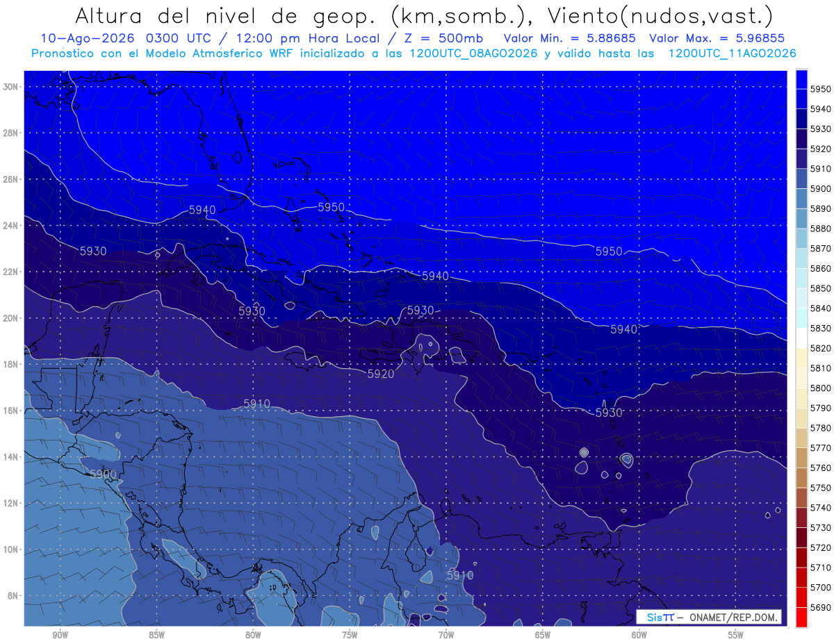Select the 5790 value on the legend

click(x=821, y=408)
